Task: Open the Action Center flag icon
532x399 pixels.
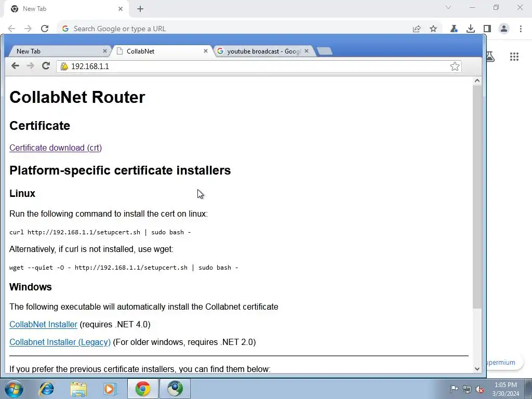Action: click(454, 389)
